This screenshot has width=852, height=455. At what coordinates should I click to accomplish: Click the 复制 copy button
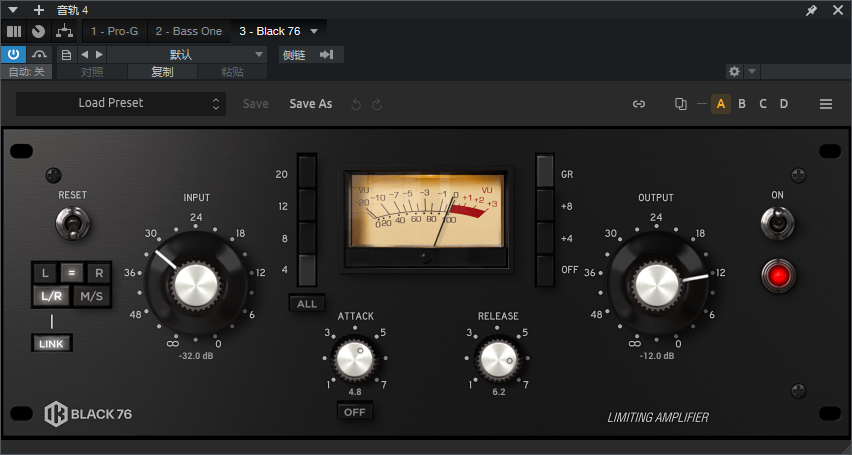(x=162, y=72)
